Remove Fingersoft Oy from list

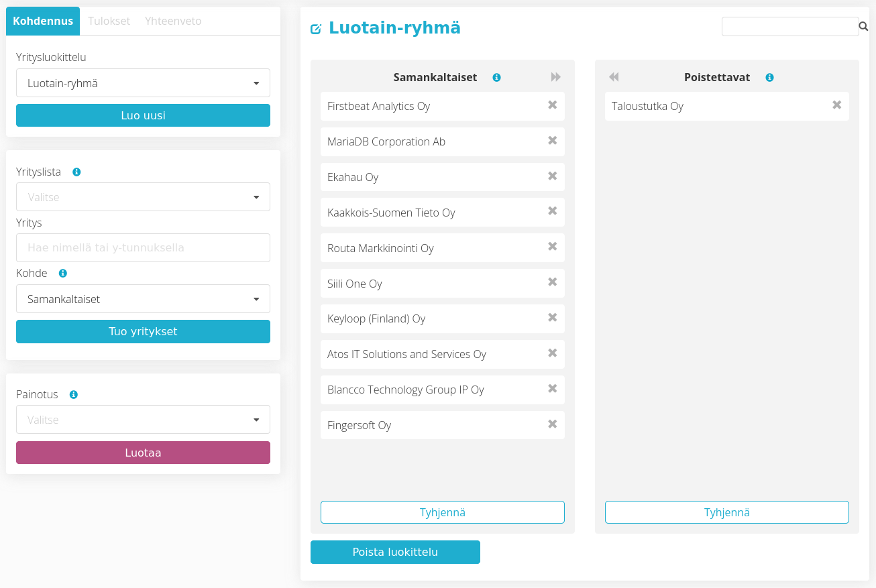(x=553, y=424)
